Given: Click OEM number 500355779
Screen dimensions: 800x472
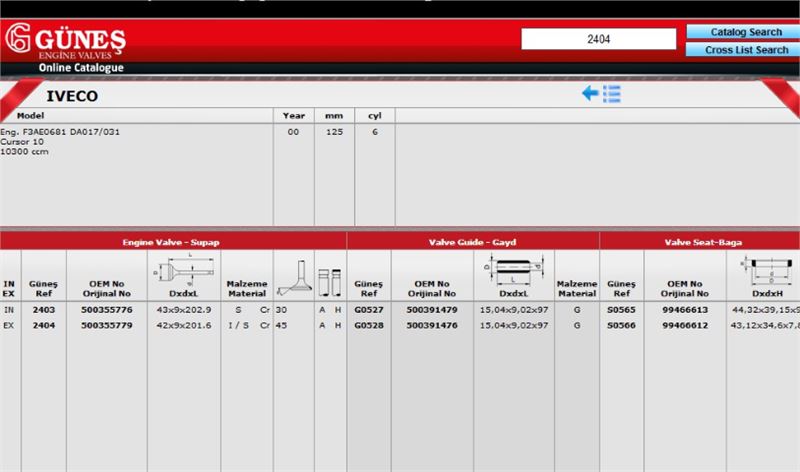Looking at the screenshot, I should 107,326.
